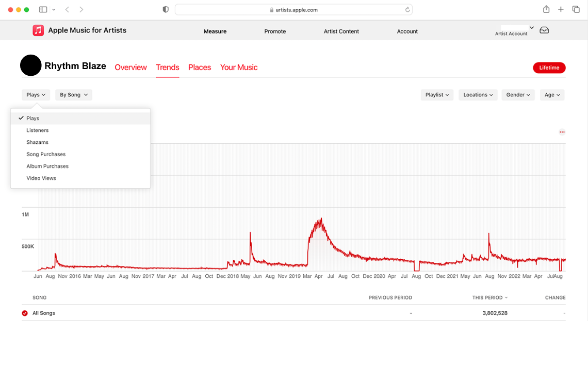Screen dimensions: 588x368
Task: Choose Shazams from the metric menu
Action: pyautogui.click(x=80, y=142)
